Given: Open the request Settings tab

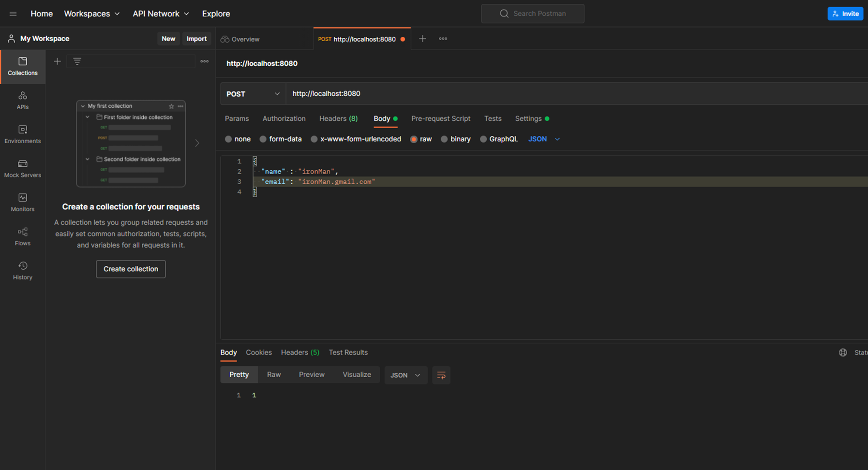Looking at the screenshot, I should pos(532,118).
